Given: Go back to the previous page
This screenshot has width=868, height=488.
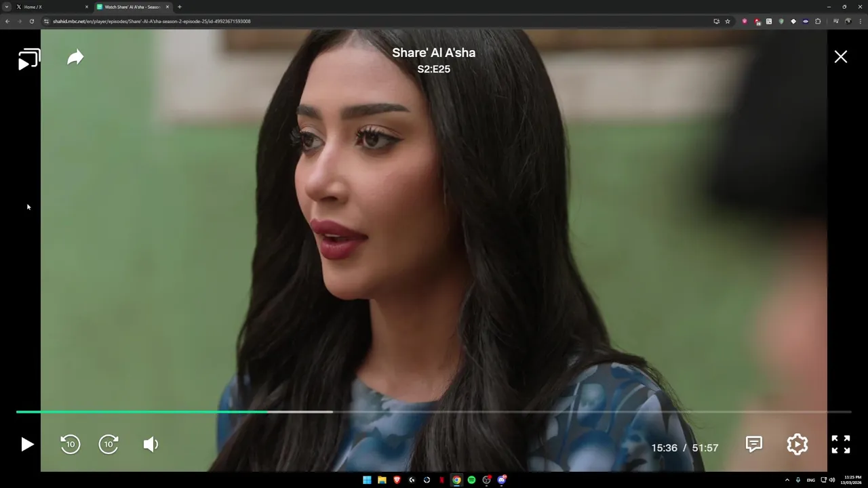Looking at the screenshot, I should click(x=7, y=21).
